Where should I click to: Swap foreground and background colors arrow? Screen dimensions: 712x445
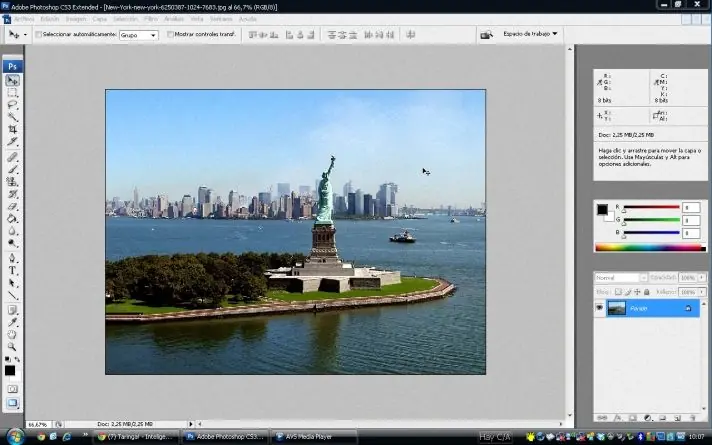[17, 359]
